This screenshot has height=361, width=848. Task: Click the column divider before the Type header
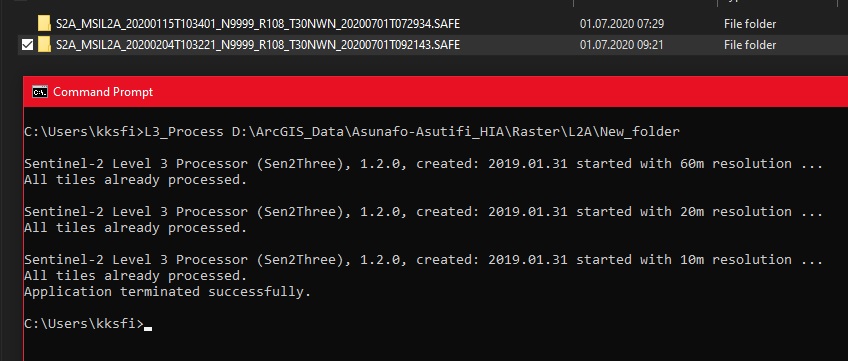[718, 3]
